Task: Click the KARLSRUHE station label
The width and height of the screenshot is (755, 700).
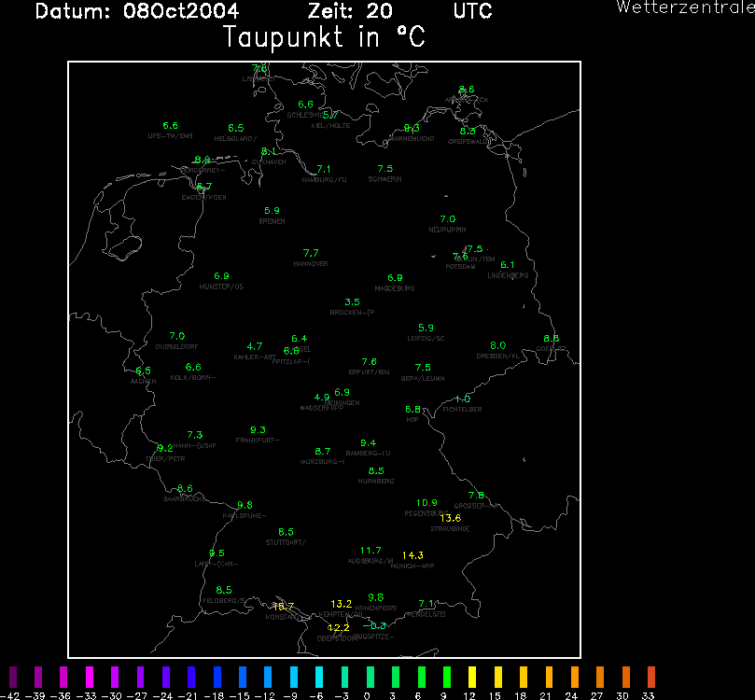Action: coord(245,516)
